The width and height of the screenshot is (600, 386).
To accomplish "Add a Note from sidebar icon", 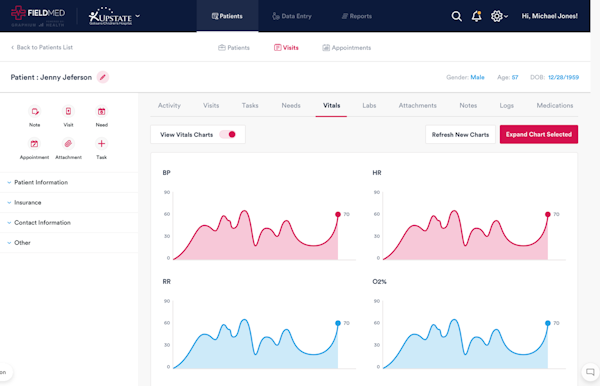I will pyautogui.click(x=34, y=111).
